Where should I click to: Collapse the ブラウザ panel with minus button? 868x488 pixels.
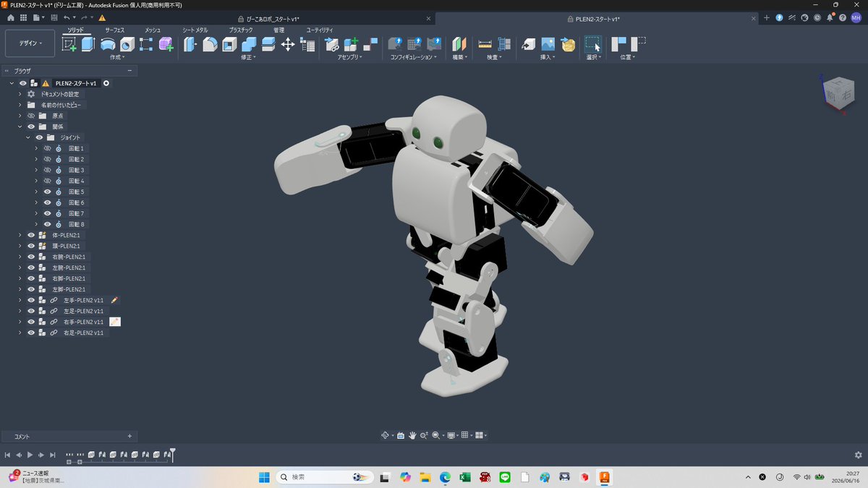coord(129,71)
